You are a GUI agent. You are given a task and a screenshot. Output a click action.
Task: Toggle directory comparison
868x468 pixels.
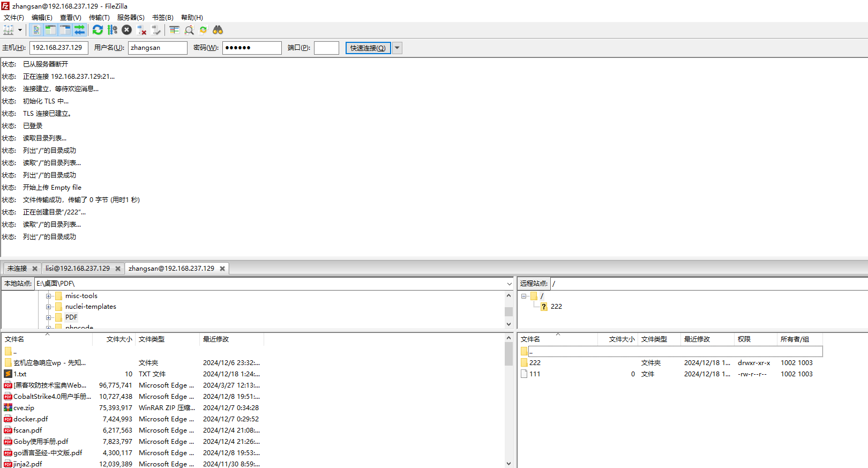coord(189,30)
